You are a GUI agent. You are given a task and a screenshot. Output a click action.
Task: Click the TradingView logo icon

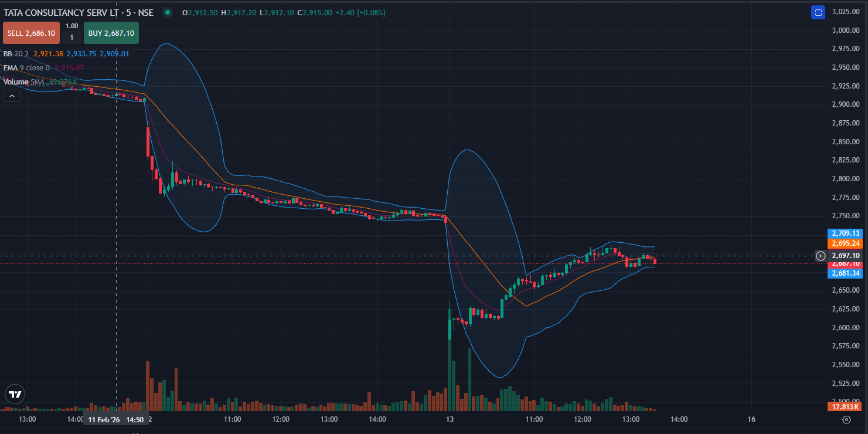pos(15,395)
